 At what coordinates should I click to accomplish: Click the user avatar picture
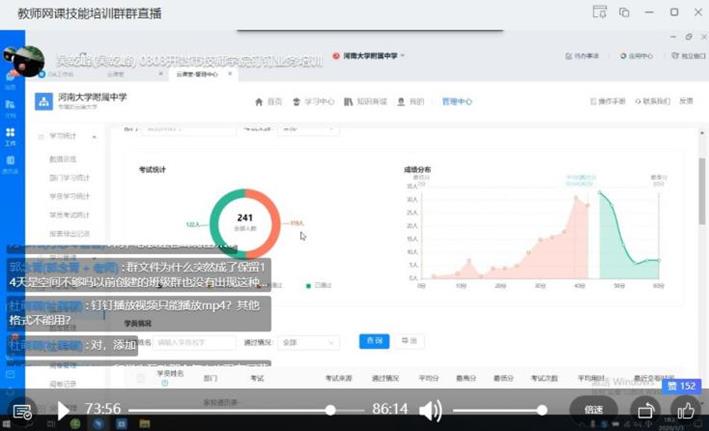[27, 61]
